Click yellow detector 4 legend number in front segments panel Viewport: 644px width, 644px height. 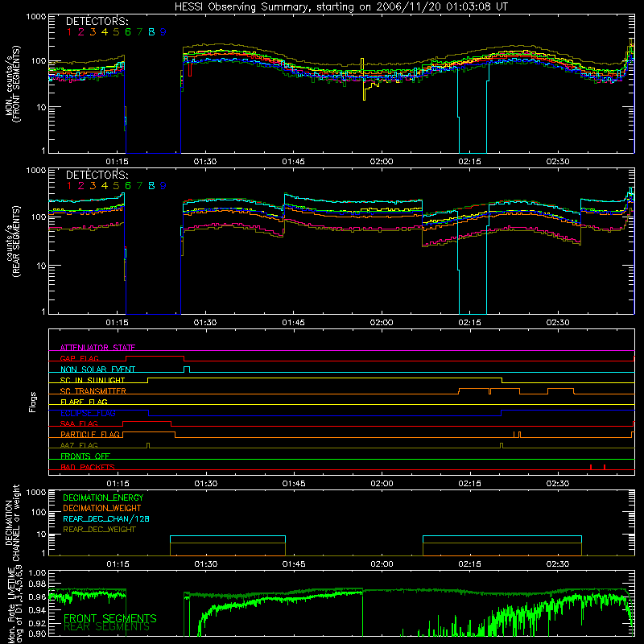[105, 32]
